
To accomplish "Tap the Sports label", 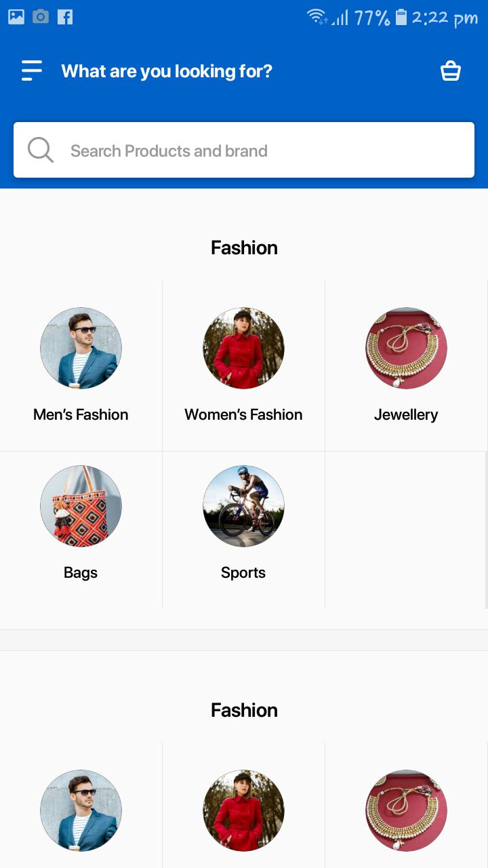I will pos(243,573).
